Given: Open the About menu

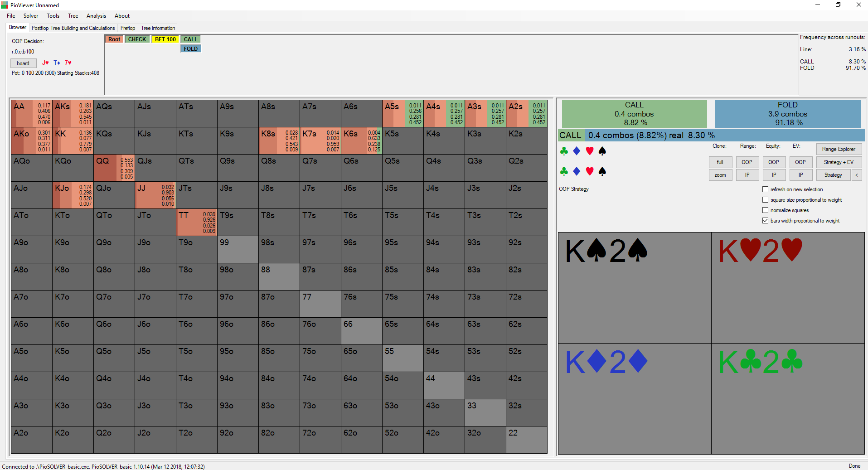Looking at the screenshot, I should [x=122, y=16].
